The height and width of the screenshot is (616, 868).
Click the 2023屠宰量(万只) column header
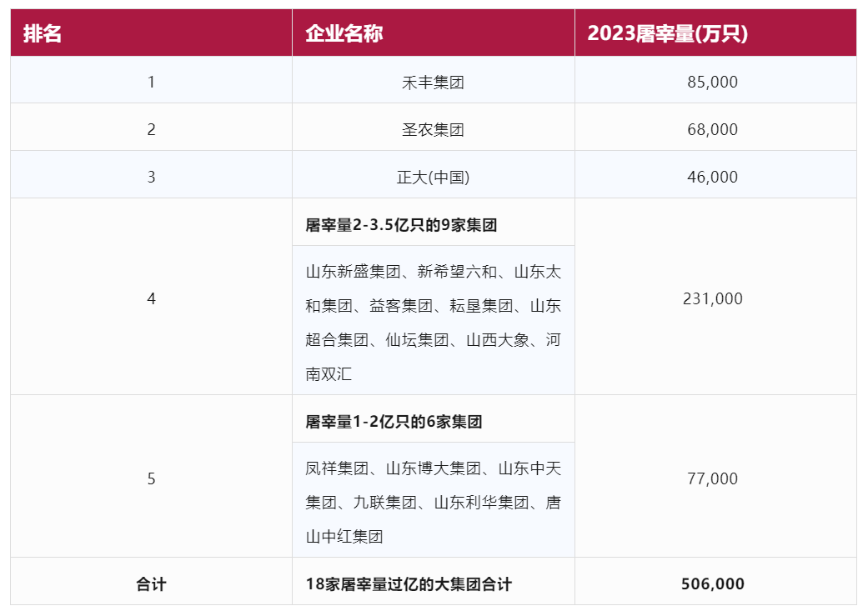pos(715,33)
